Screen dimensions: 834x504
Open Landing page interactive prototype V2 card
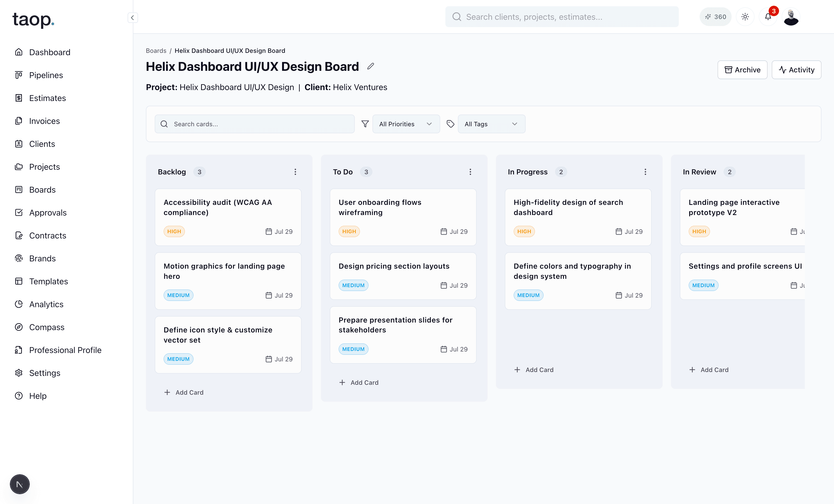pyautogui.click(x=742, y=217)
